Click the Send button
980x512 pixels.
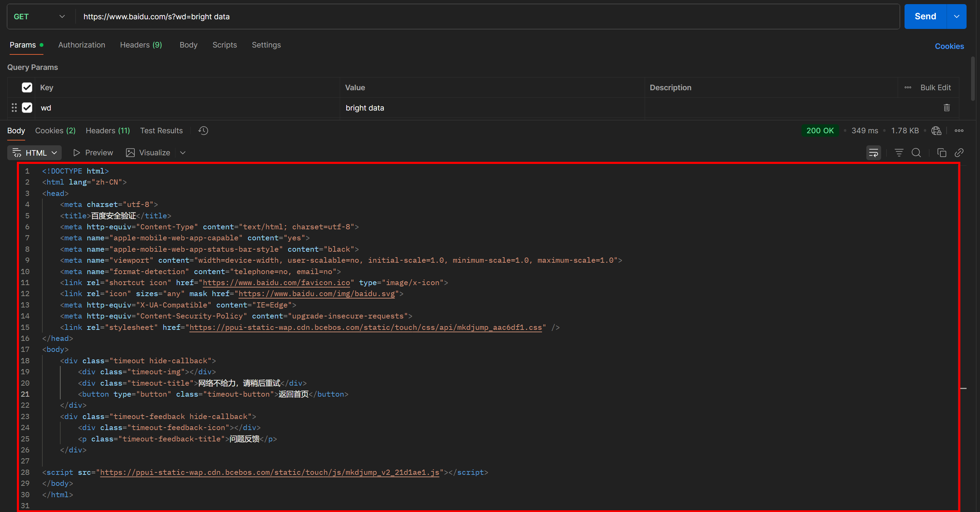click(925, 16)
